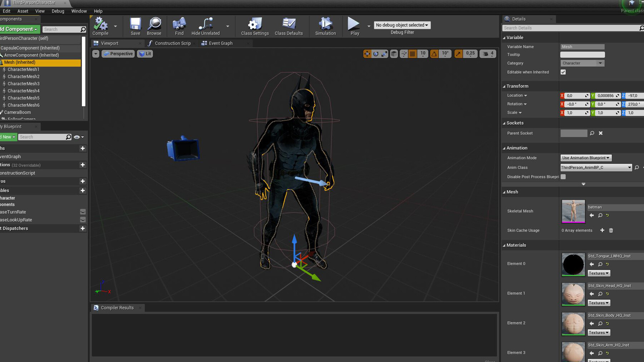Open Class Settings

click(x=255, y=26)
